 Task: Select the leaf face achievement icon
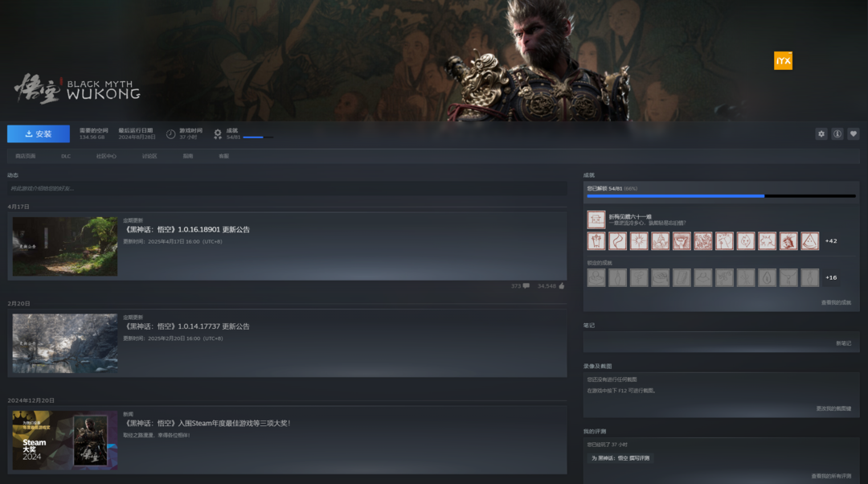point(746,241)
